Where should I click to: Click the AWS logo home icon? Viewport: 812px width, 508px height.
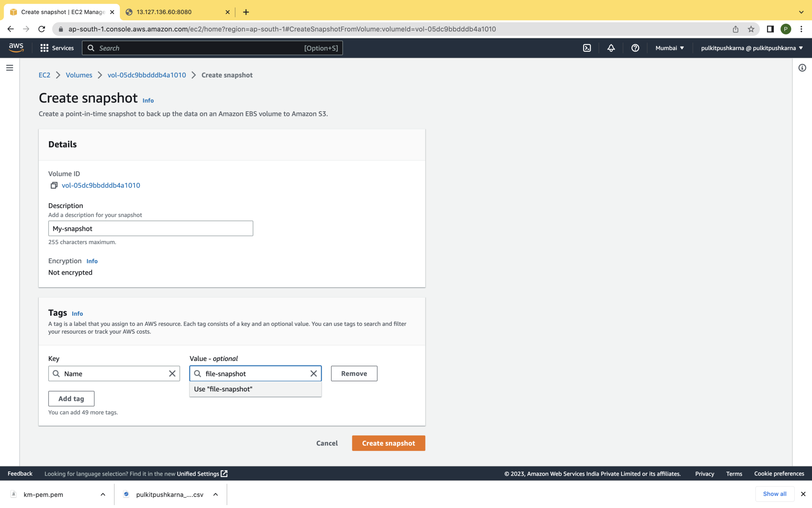point(16,47)
